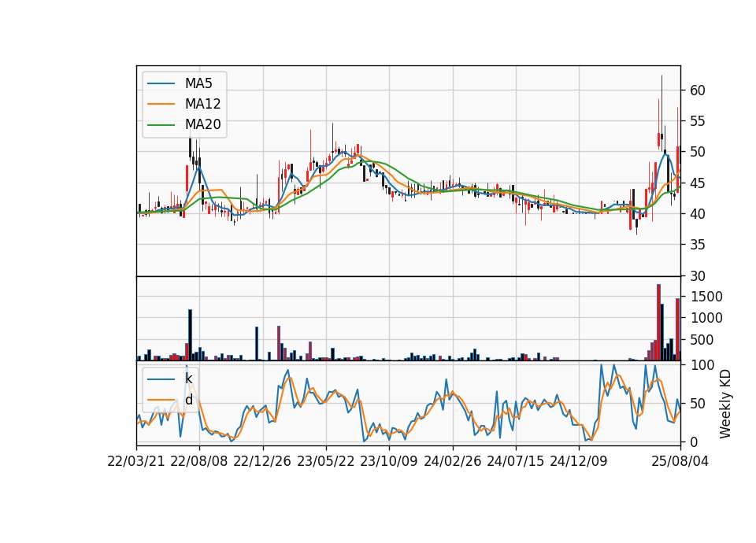The height and width of the screenshot is (543, 756).
Task: Click the 500 volume axis tick
Action: pyautogui.click(x=701, y=340)
